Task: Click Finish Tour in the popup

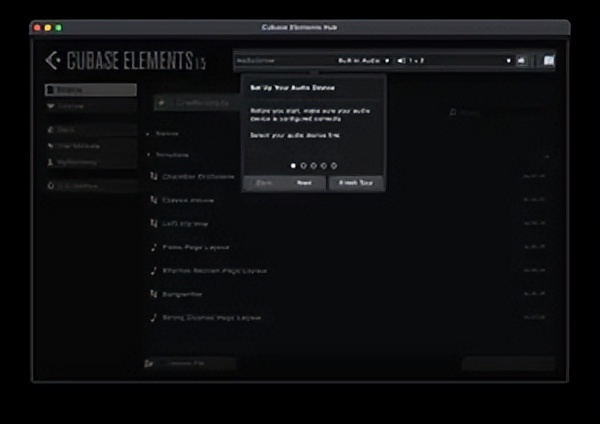Action: tap(356, 183)
